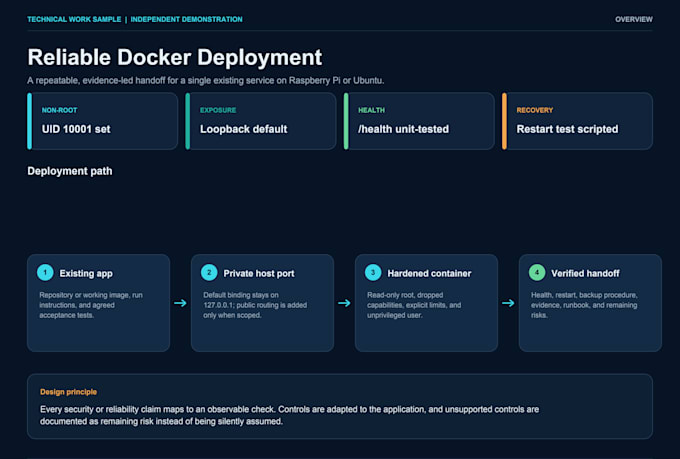The image size is (680, 459).
Task: Click arrow between Existing app and Private host port
Action: point(180,303)
